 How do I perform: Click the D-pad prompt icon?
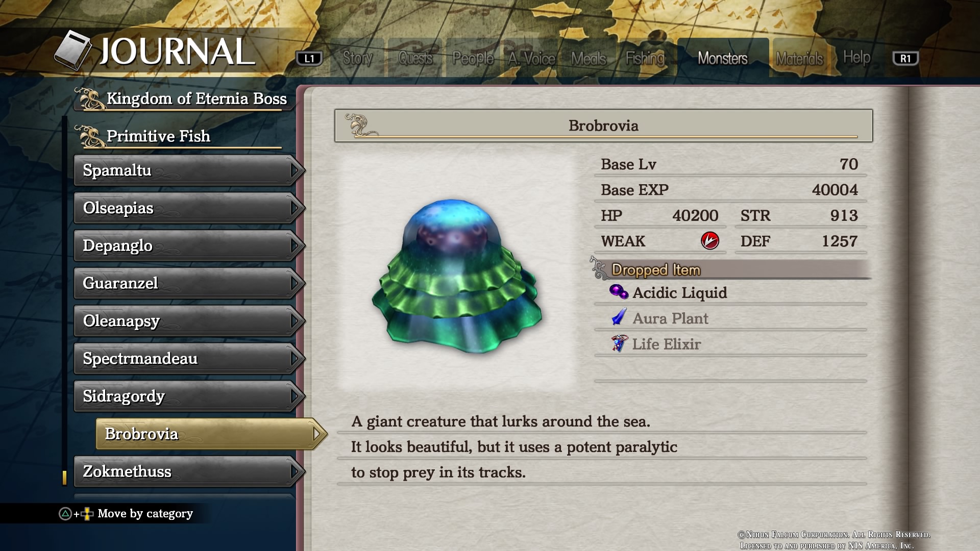pos(87,514)
